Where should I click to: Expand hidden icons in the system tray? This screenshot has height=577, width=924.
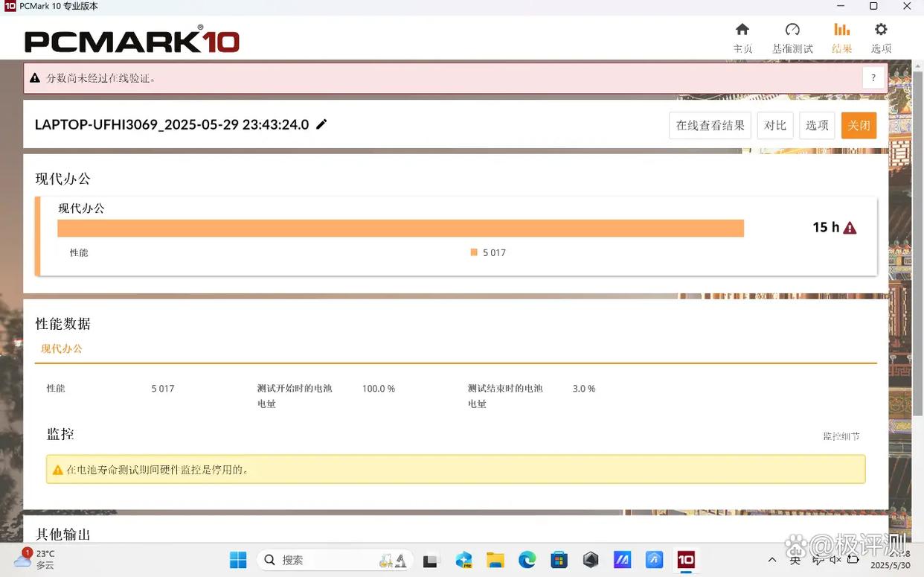(x=772, y=560)
